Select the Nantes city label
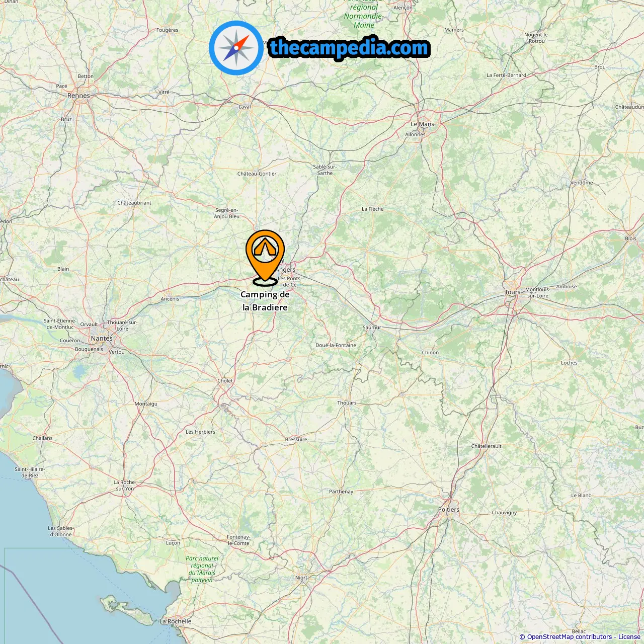The image size is (644, 644). [x=102, y=339]
